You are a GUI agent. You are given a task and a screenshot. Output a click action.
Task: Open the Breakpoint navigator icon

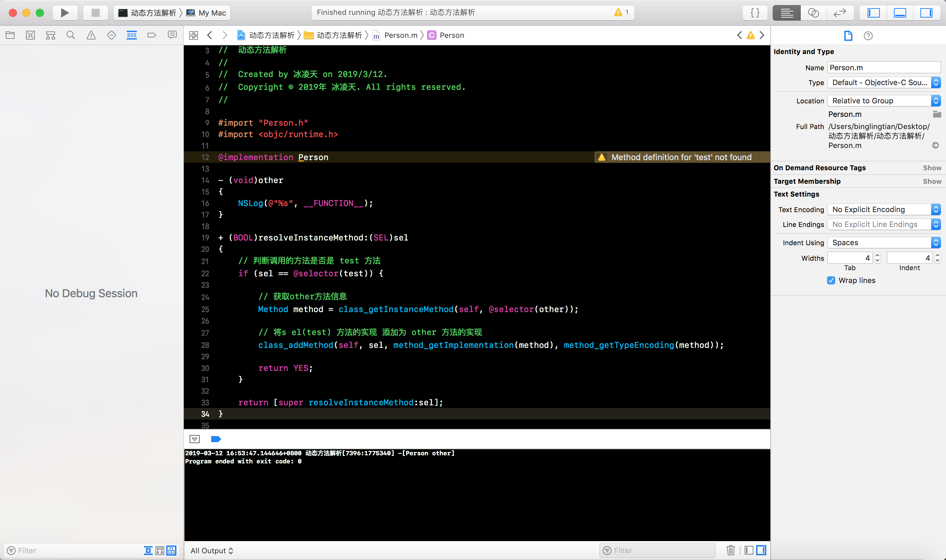(152, 35)
